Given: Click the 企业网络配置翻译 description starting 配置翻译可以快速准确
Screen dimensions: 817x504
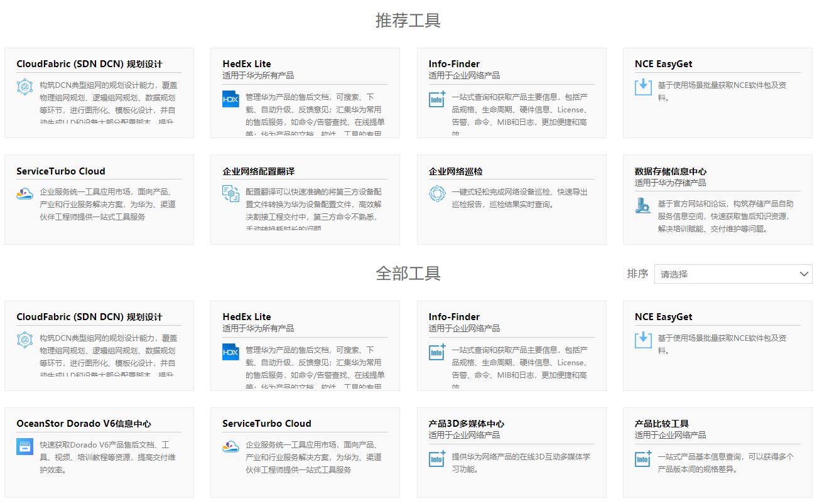Looking at the screenshot, I should tap(314, 210).
